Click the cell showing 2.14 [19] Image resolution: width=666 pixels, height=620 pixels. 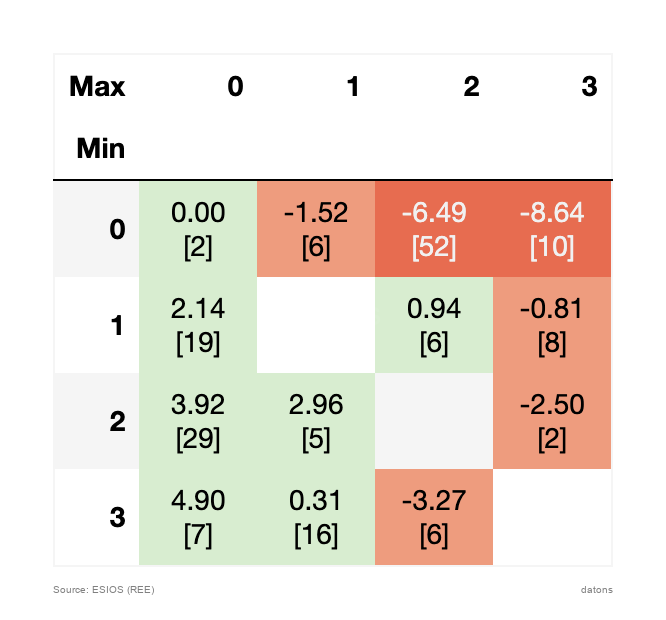198,325
